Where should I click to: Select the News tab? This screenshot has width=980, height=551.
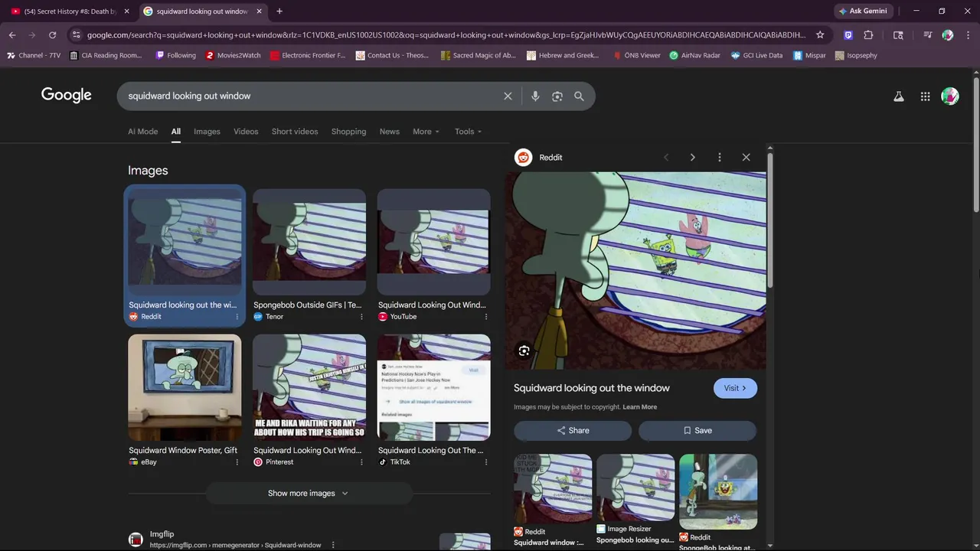pos(389,132)
